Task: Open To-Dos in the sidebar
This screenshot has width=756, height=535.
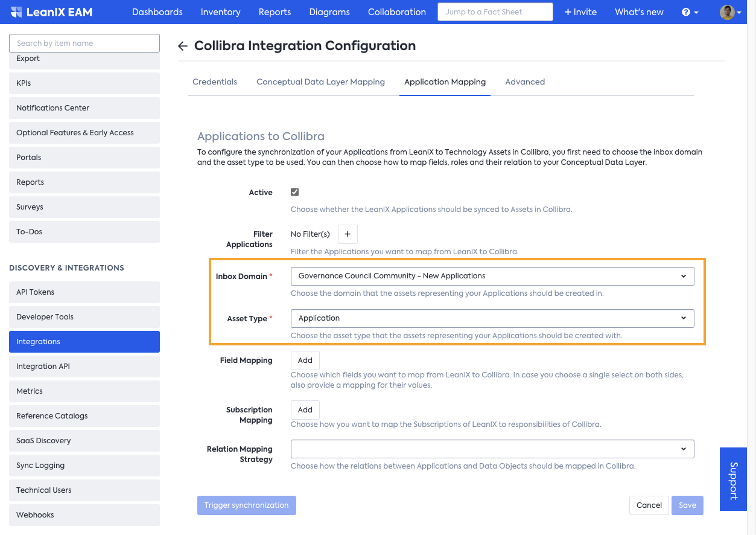Action: pos(84,232)
